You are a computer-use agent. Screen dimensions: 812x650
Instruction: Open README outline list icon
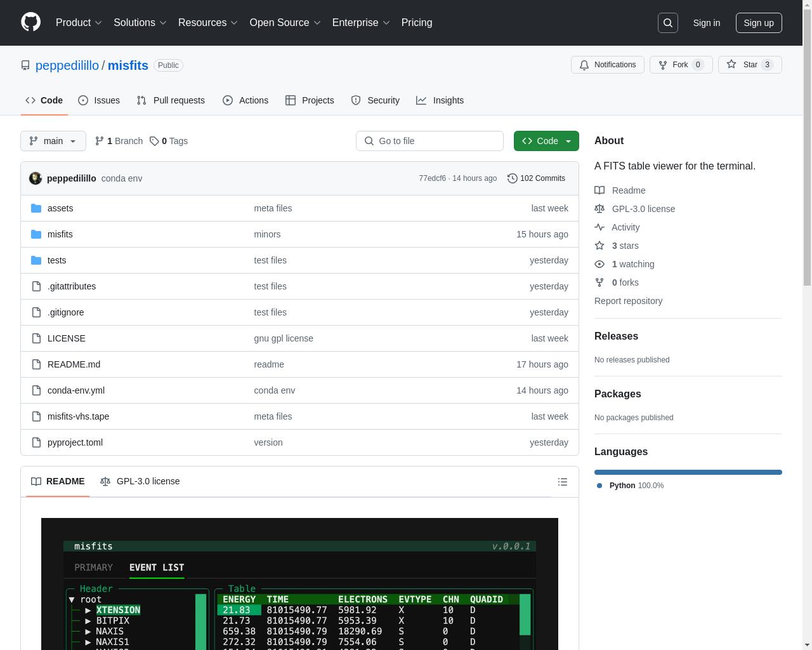(563, 482)
